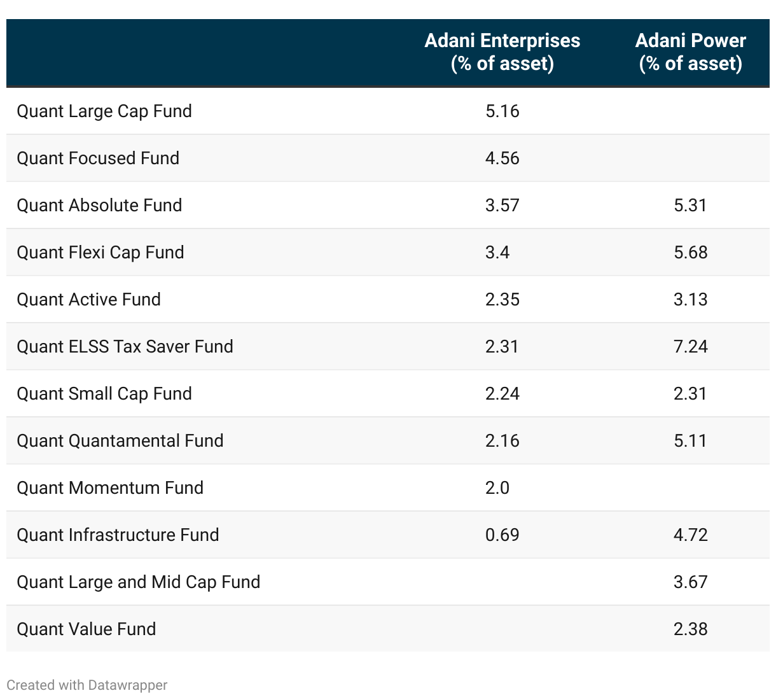Click Quant Infrastructure Fund name

coord(118,535)
